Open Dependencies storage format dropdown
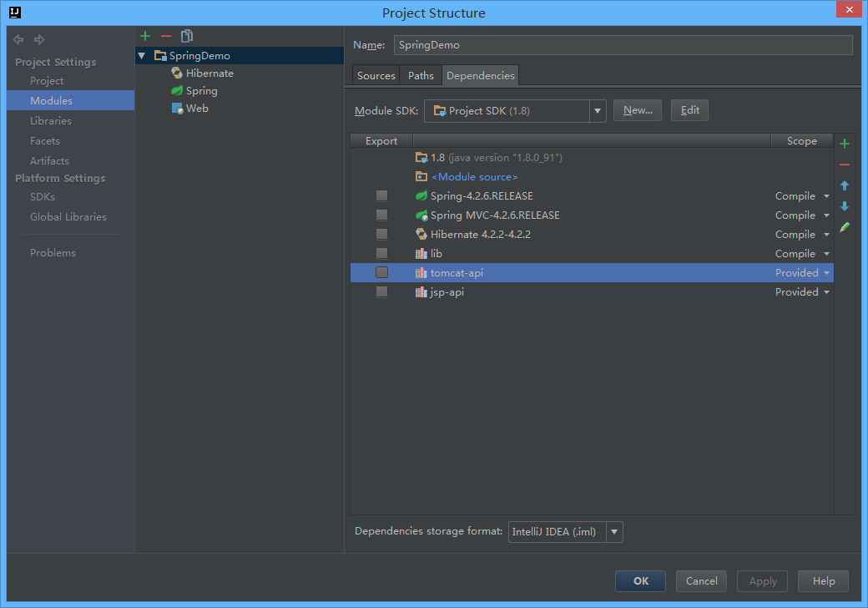 tap(614, 532)
